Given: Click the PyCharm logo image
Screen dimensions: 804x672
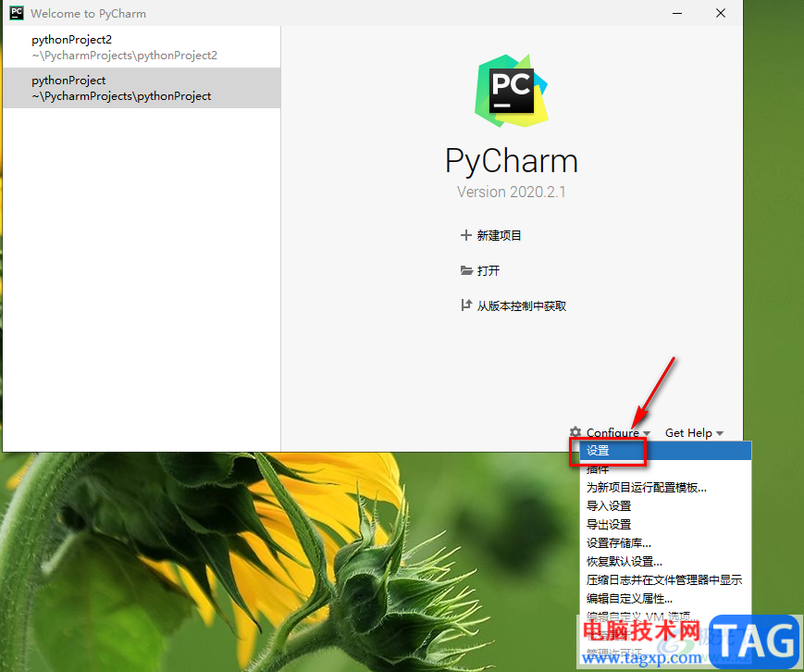Looking at the screenshot, I should point(512,91).
